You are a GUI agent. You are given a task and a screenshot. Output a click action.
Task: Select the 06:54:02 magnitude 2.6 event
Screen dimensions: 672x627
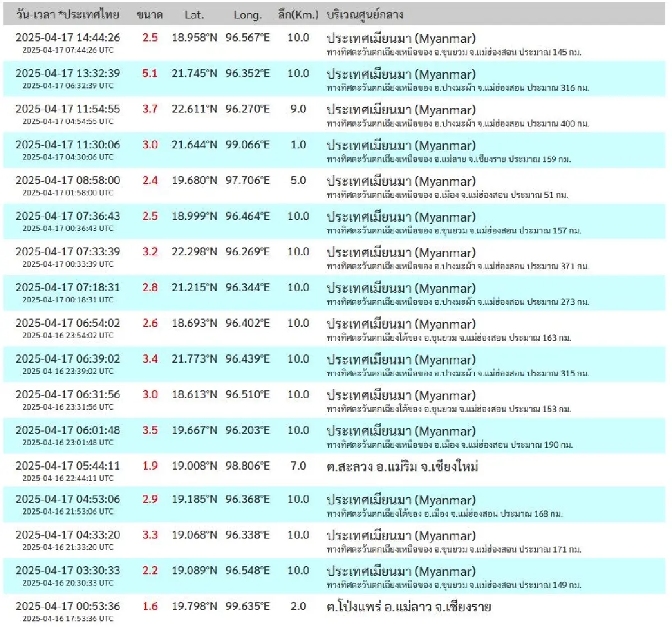click(149, 324)
